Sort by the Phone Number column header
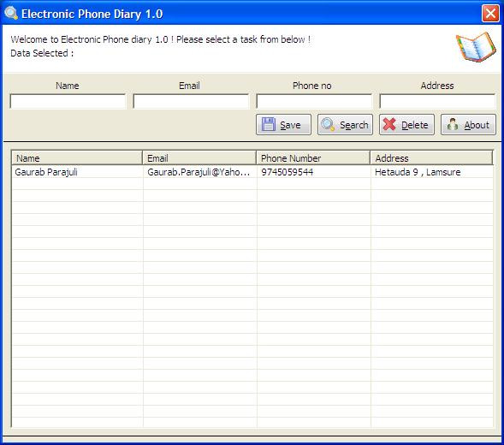This screenshot has height=445, width=504. pos(313,157)
